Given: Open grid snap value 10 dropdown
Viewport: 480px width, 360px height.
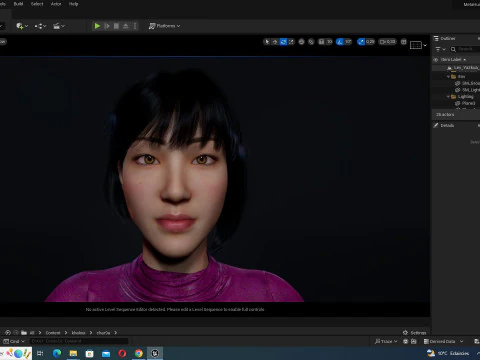Looking at the screenshot, I should (329, 42).
